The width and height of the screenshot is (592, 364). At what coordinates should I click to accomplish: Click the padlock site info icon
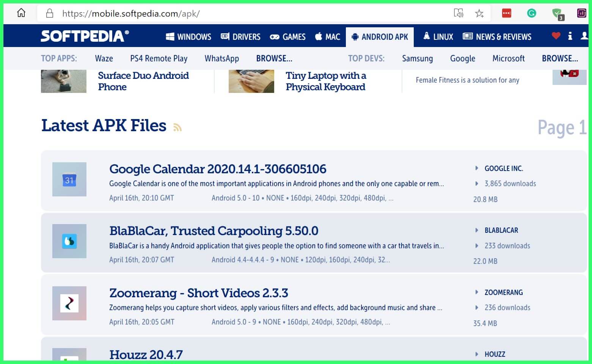(x=50, y=14)
